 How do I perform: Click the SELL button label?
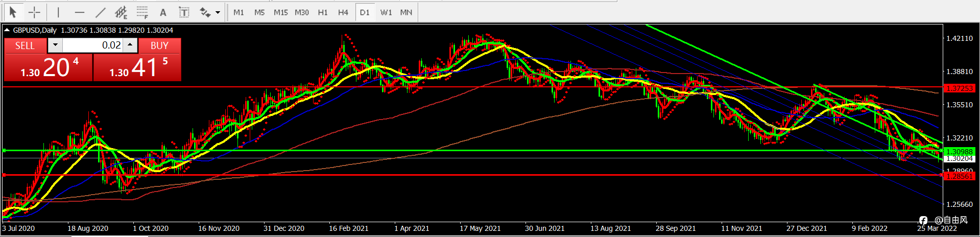[x=25, y=45]
